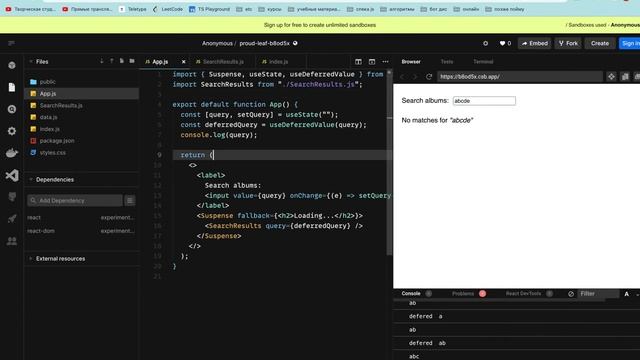Select the Explorer file icon in sidebar
This screenshot has height=360, width=640.
[12, 87]
